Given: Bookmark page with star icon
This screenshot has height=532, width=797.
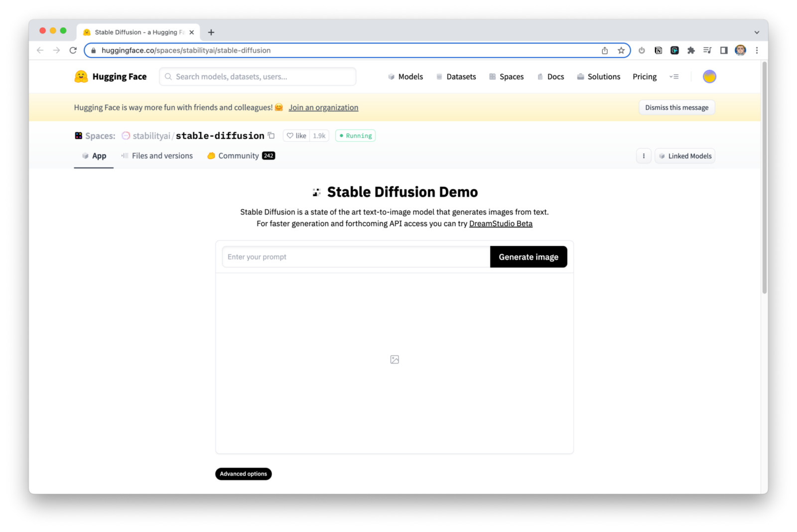Looking at the screenshot, I should tap(621, 50).
